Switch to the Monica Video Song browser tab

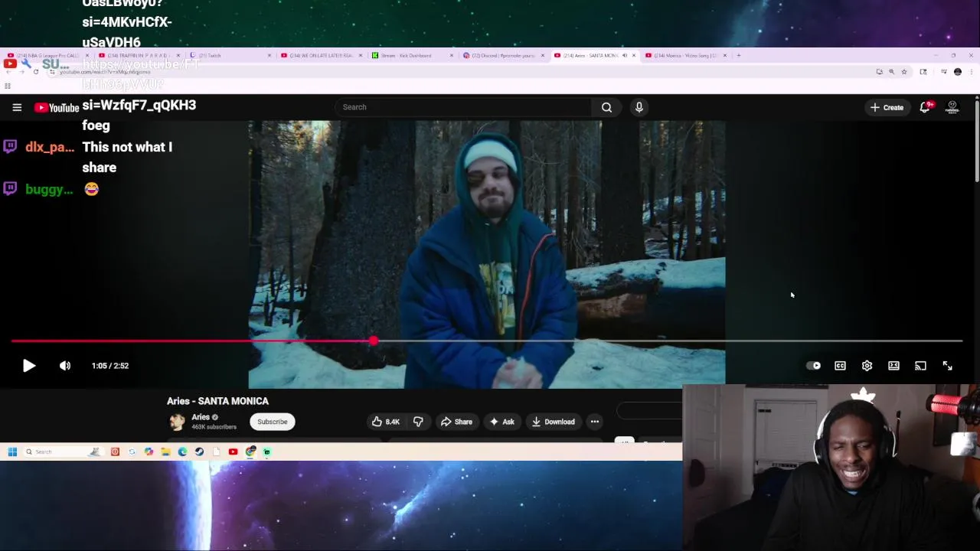pos(684,55)
